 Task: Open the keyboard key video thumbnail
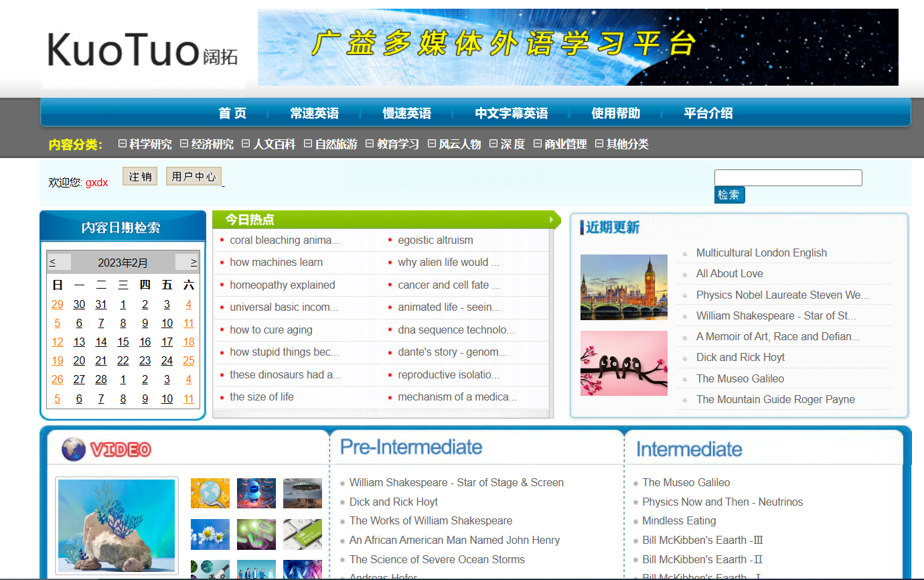pyautogui.click(x=302, y=534)
